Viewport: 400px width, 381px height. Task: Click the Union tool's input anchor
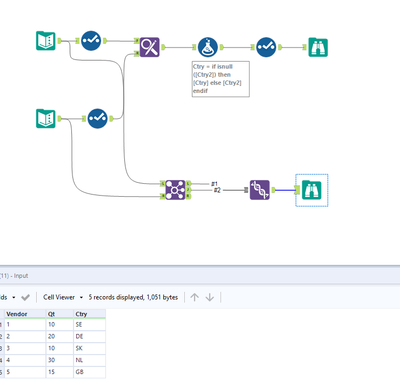click(246, 190)
